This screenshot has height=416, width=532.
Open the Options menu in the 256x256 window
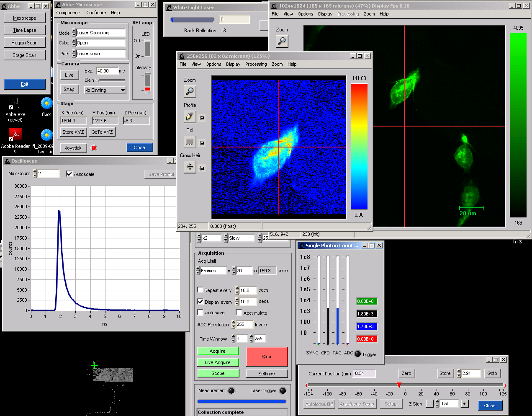click(x=213, y=64)
